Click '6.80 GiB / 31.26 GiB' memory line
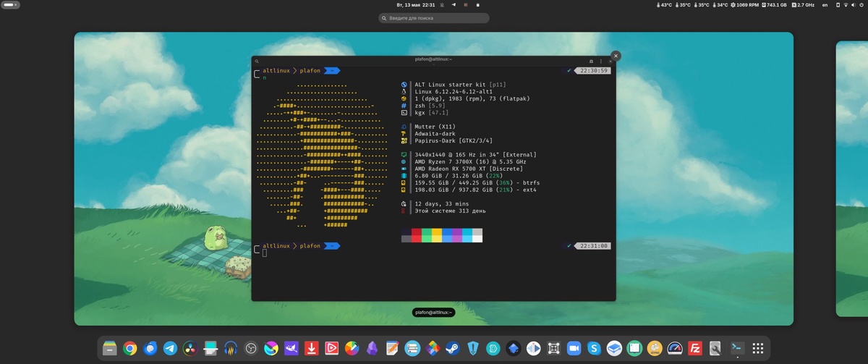 (459, 176)
